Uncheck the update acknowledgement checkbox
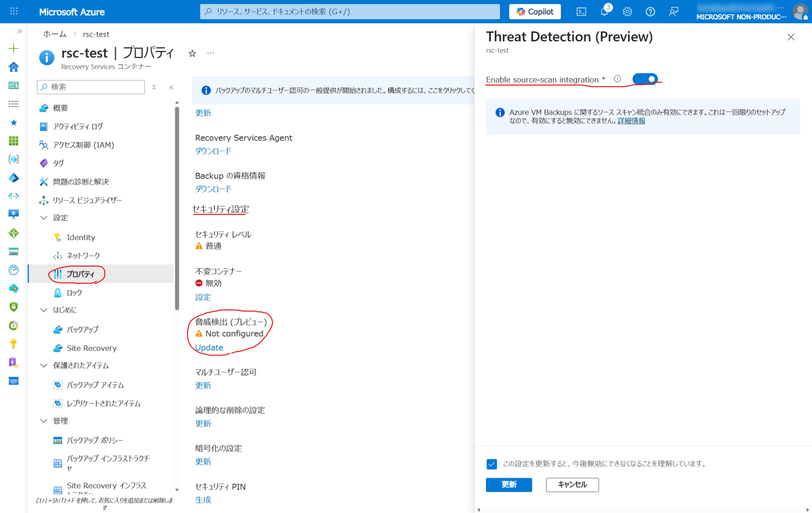812x513 pixels. (x=492, y=464)
